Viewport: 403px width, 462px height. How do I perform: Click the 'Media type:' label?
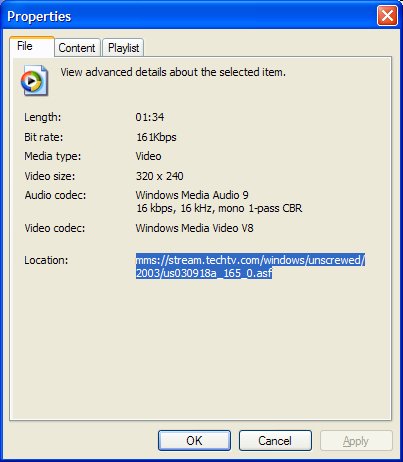(x=52, y=156)
